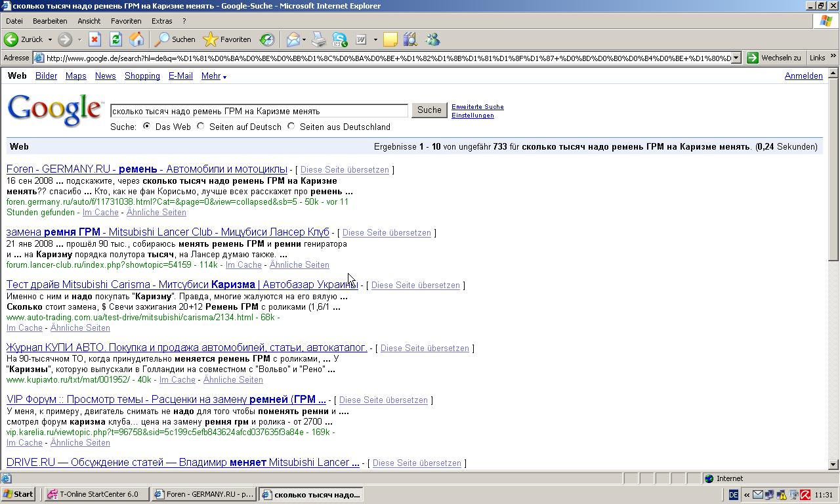Select Seiten auf Deutsch radio button
Viewport: 840px width, 504px height.
pos(200,126)
